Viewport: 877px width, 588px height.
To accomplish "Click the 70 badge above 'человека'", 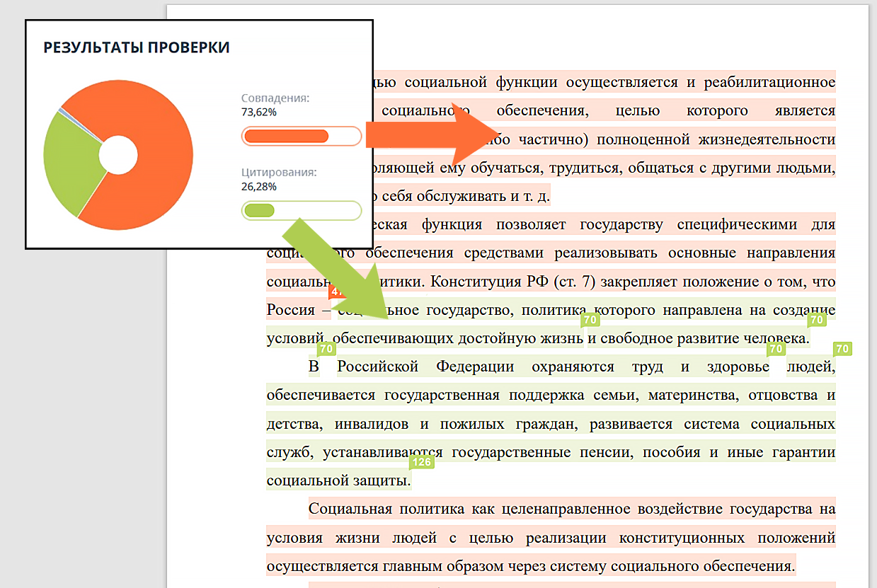I will pyautogui.click(x=817, y=321).
